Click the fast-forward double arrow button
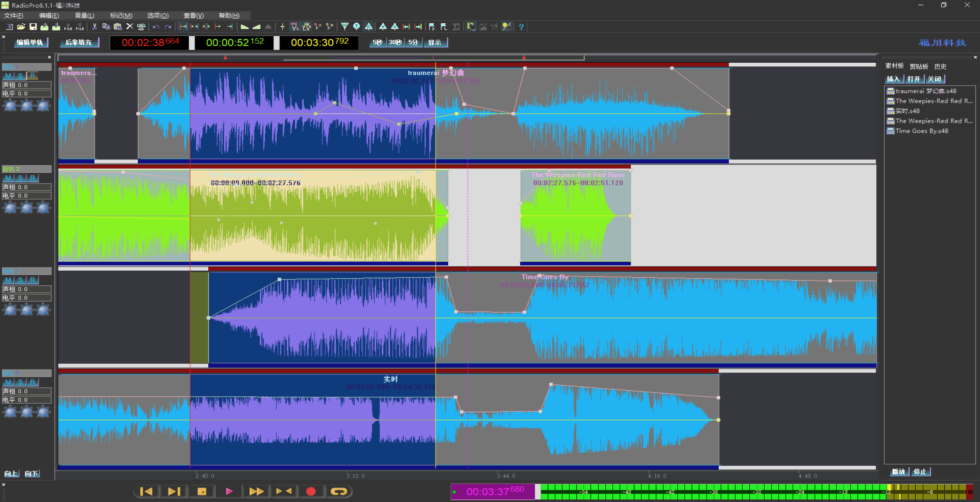This screenshot has width=980, height=502. click(256, 491)
